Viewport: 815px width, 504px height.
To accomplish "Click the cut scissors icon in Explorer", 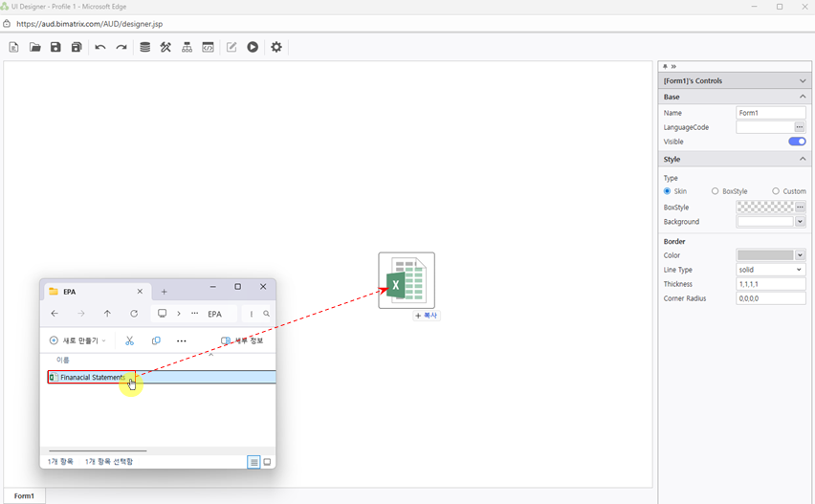I will (x=130, y=340).
